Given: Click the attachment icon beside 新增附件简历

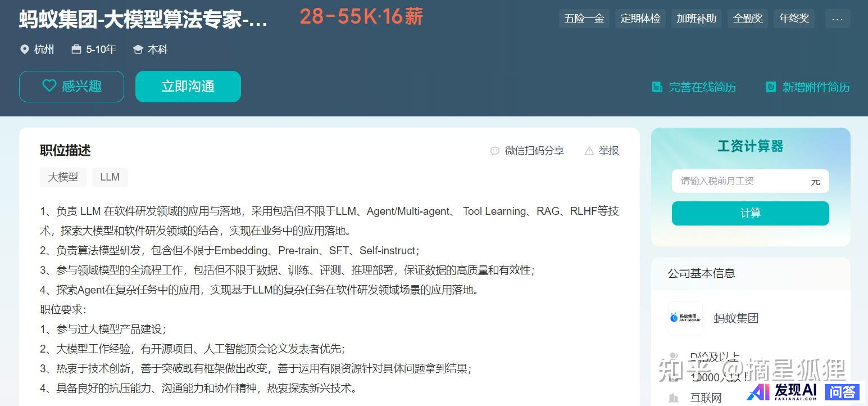Looking at the screenshot, I should 771,87.
